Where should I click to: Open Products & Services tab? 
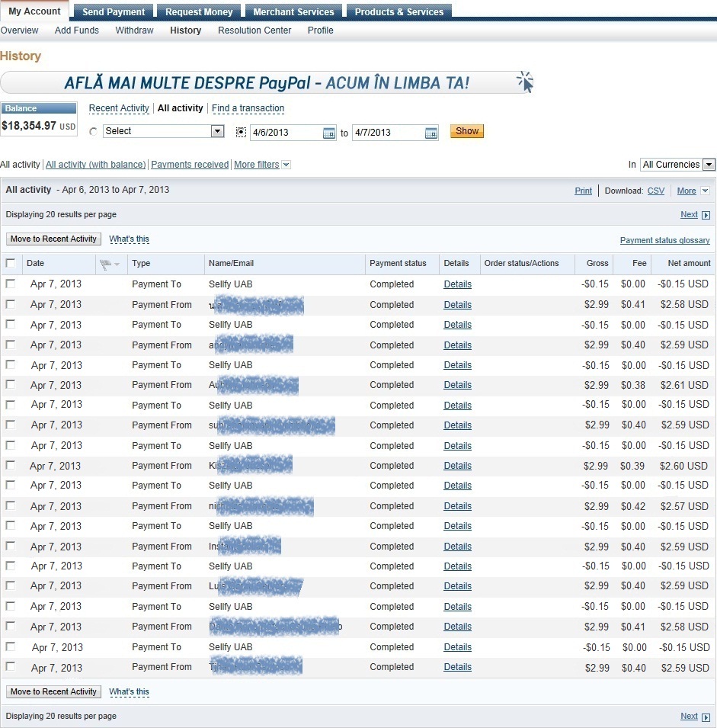[399, 11]
